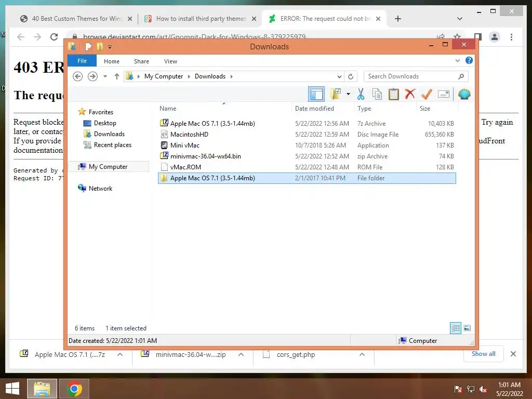Select the Mini vMac application
The width and height of the screenshot is (532, 399).
coord(307,145)
